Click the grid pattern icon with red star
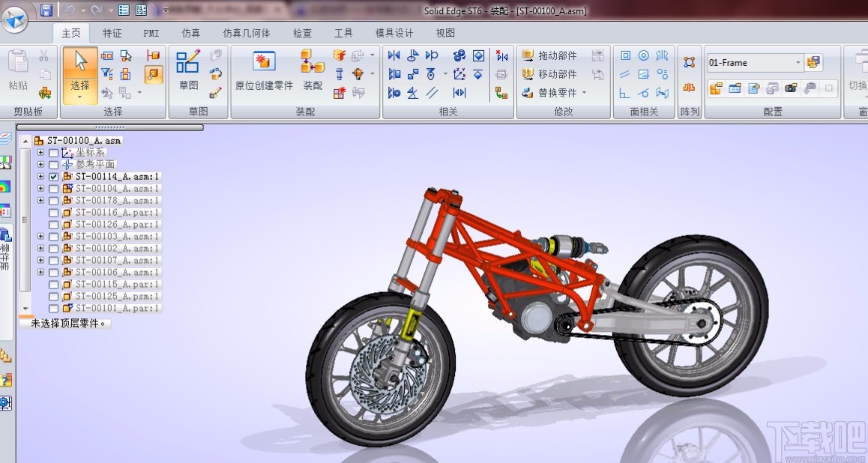 pyautogui.click(x=340, y=92)
